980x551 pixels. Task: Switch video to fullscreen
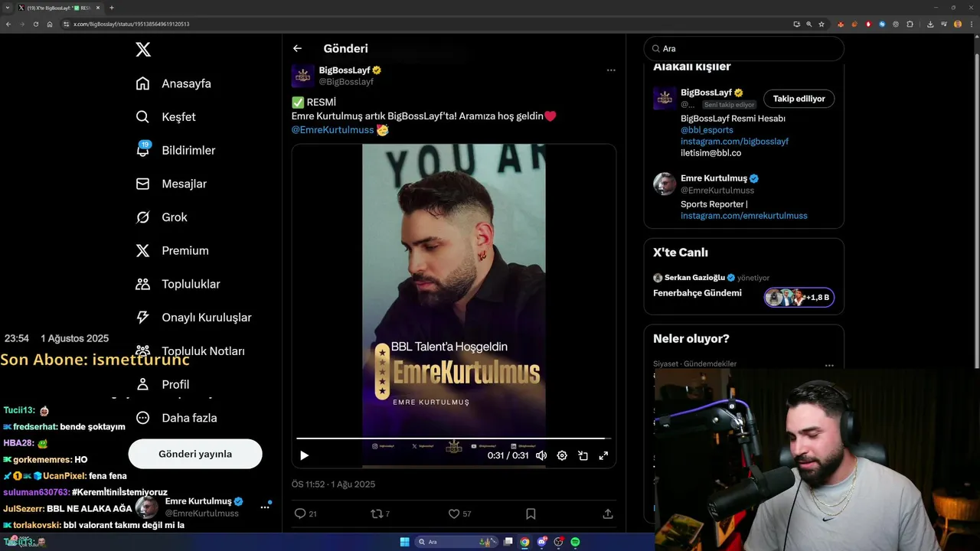(603, 455)
